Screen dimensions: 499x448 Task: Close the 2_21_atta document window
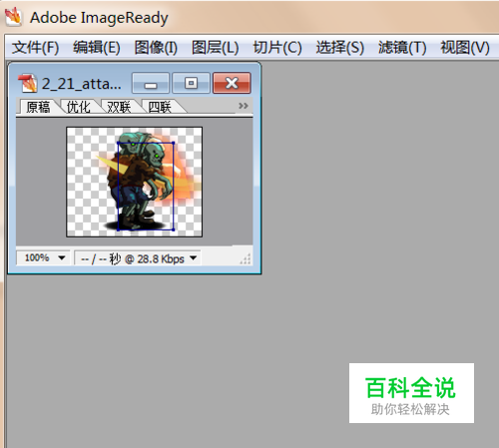pos(232,83)
